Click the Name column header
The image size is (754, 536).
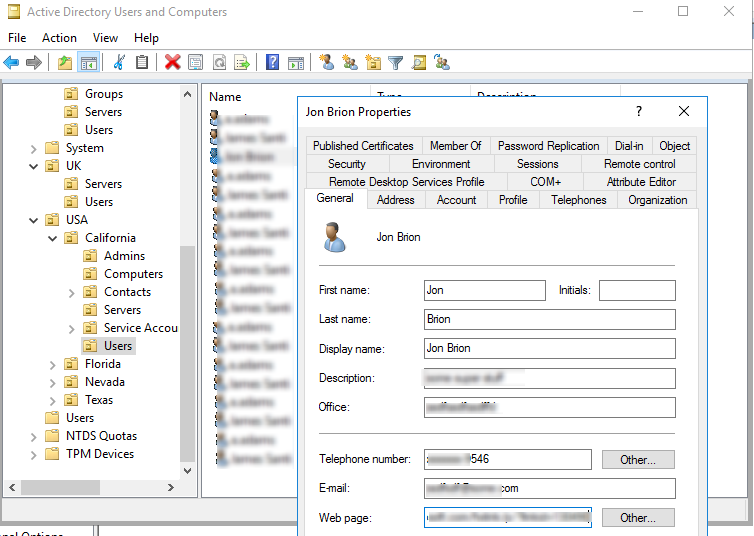click(225, 97)
